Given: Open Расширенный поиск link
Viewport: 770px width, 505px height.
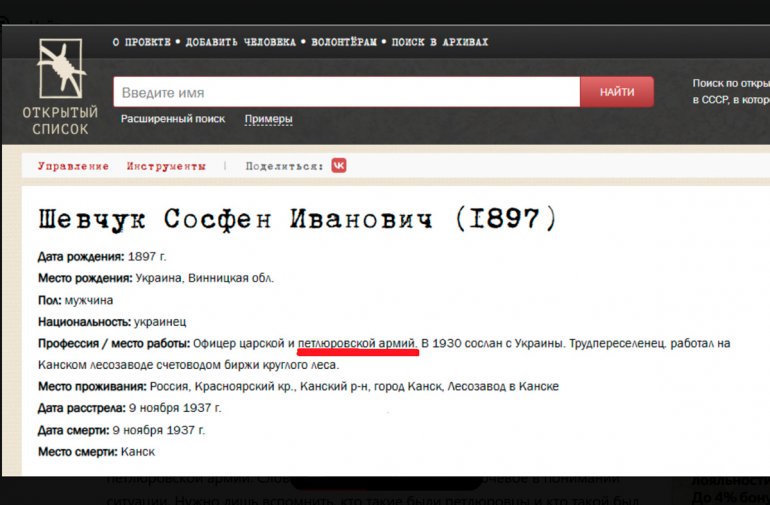Looking at the screenshot, I should coord(173,119).
